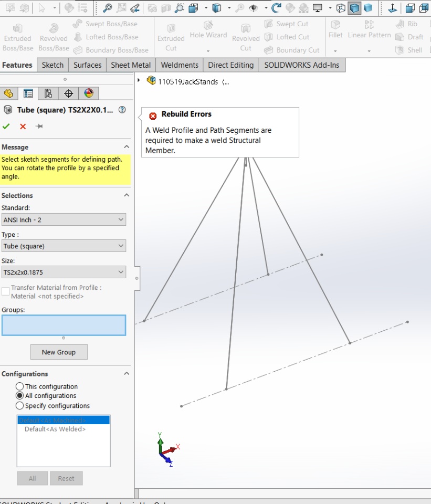
Task: Switch to the SOLIDWORKS Add-Ins tab
Action: pyautogui.click(x=302, y=65)
